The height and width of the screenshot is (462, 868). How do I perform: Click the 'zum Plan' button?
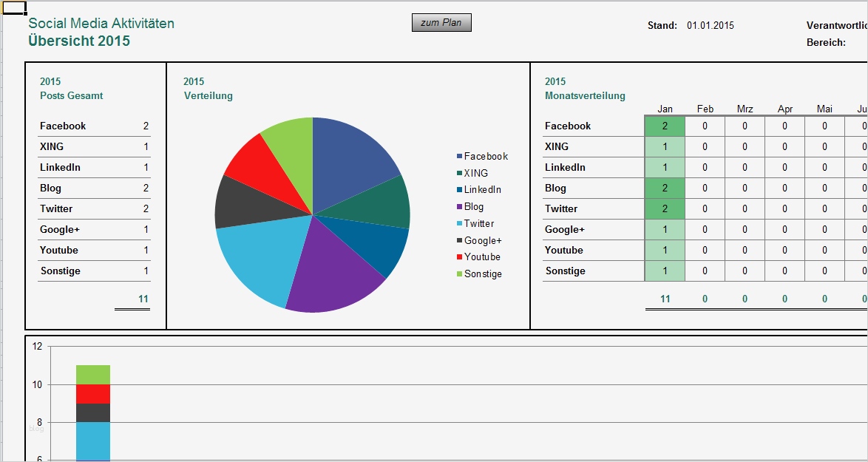(441, 23)
